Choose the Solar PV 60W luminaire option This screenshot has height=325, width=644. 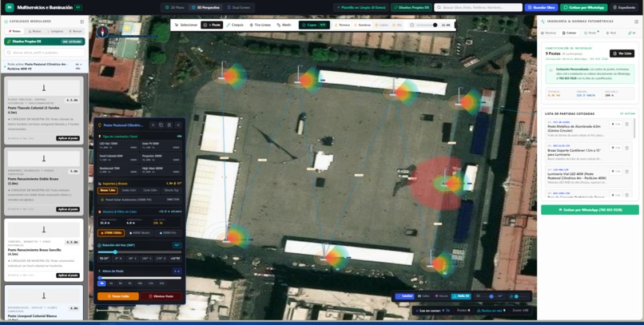[161, 145]
